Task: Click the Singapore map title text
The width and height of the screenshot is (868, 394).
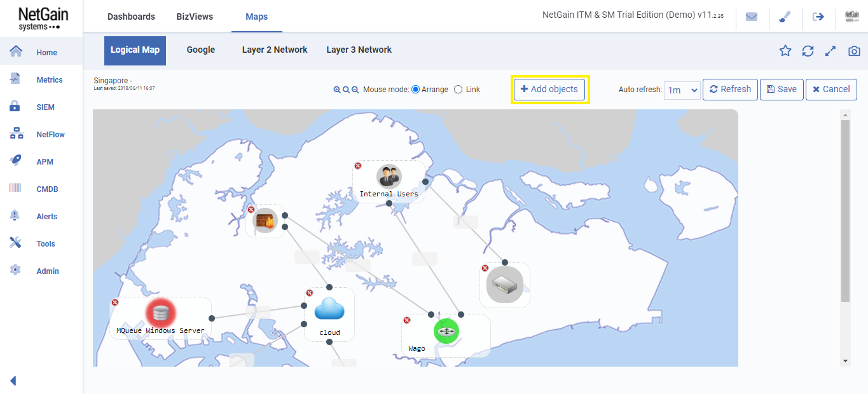Action: point(113,81)
